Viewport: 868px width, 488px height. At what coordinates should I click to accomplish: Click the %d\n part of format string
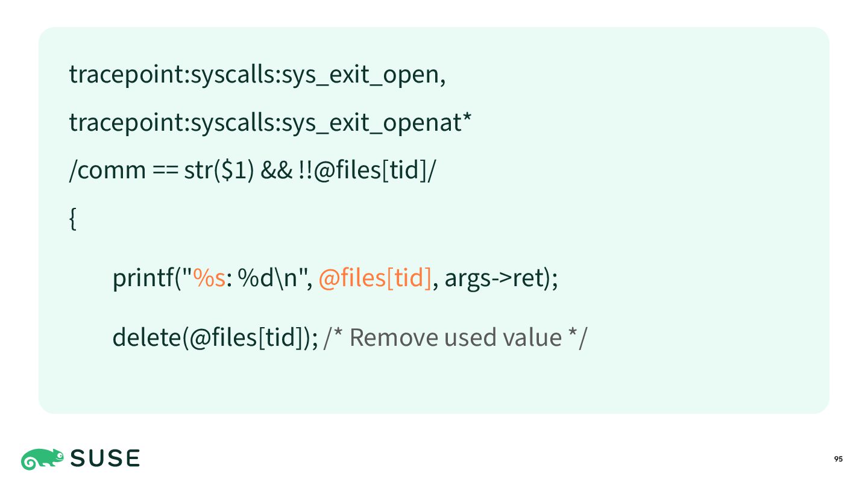(270, 278)
